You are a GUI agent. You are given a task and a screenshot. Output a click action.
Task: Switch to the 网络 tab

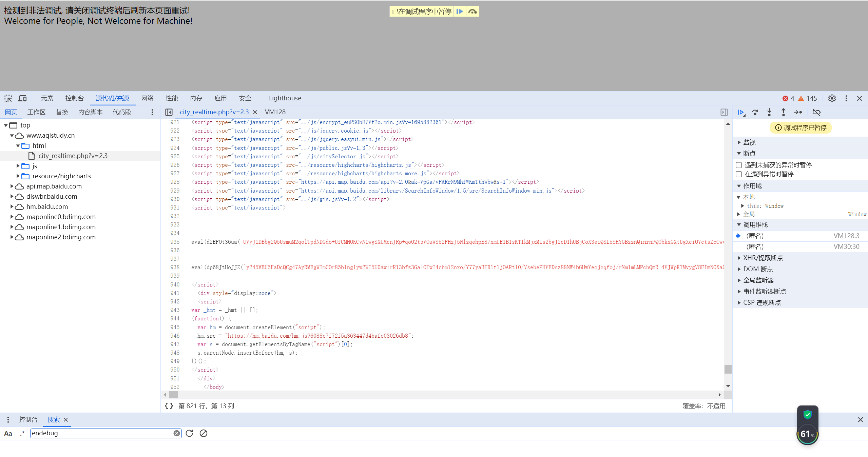(147, 98)
